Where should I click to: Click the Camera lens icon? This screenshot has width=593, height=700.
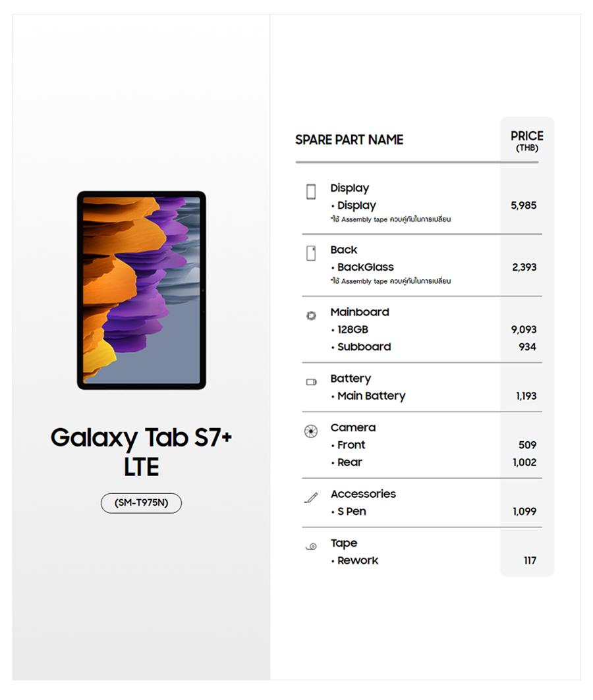pos(311,431)
